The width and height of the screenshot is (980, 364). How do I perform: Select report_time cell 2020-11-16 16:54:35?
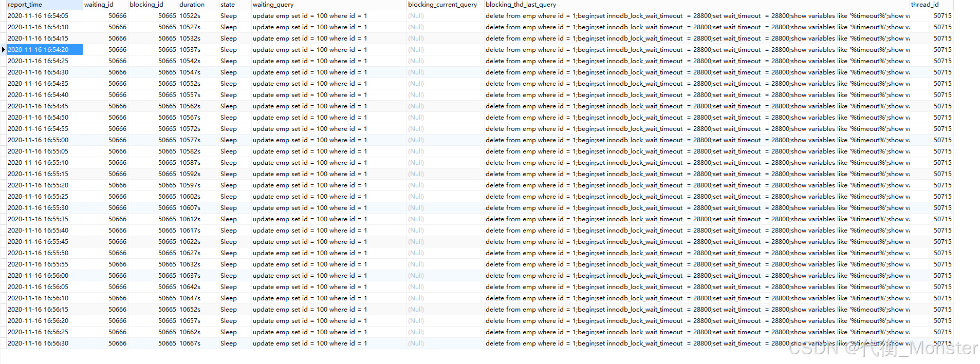pos(44,84)
